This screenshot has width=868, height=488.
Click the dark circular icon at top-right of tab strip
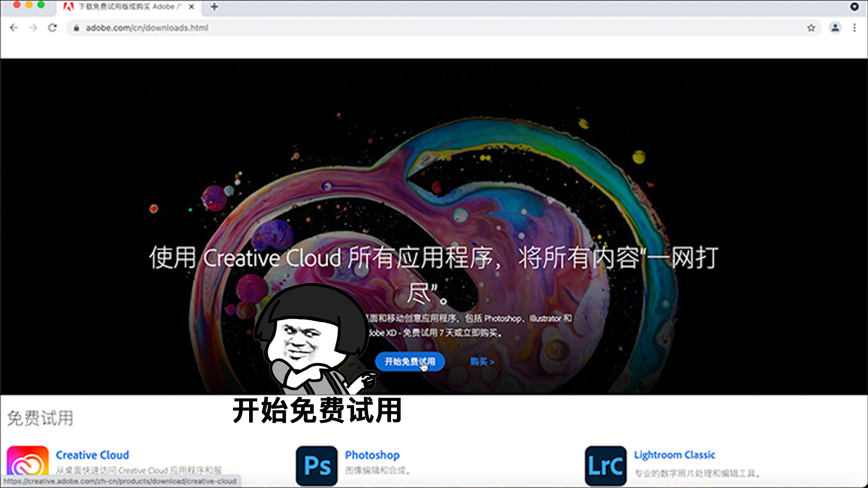(x=854, y=7)
